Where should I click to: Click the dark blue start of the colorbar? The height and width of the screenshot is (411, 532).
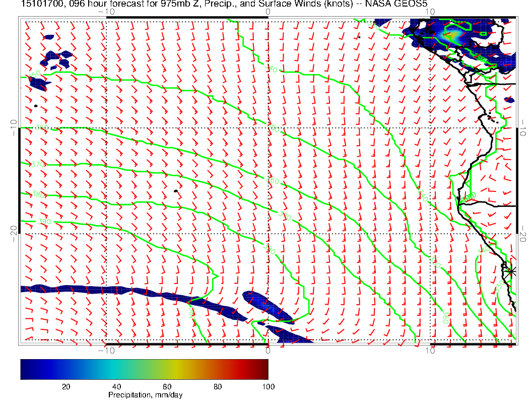[x=25, y=369]
